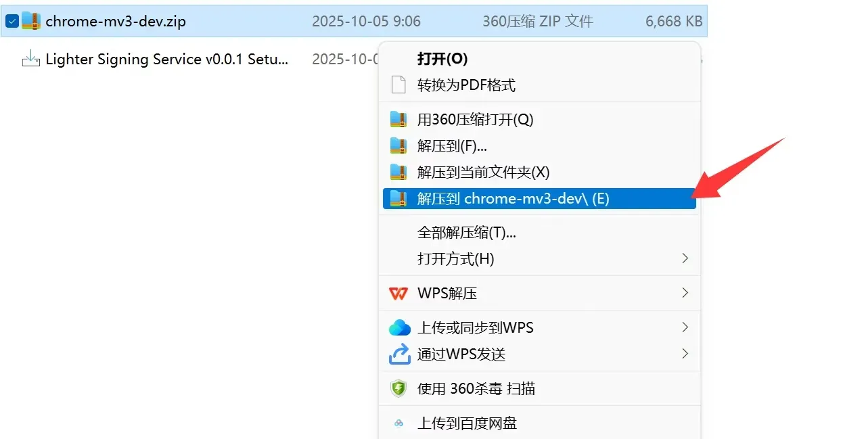Click the share arrow icon beside 通过WPS发送
Image resolution: width=868 pixels, height=439 pixels.
[x=399, y=354]
